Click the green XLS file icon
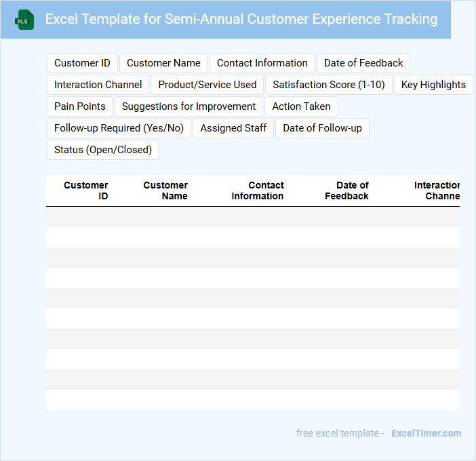This screenshot has width=476, height=461. click(x=24, y=20)
